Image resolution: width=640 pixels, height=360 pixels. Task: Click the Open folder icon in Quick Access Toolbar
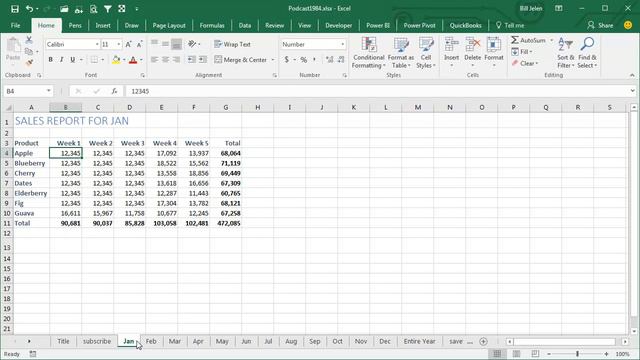(64, 9)
